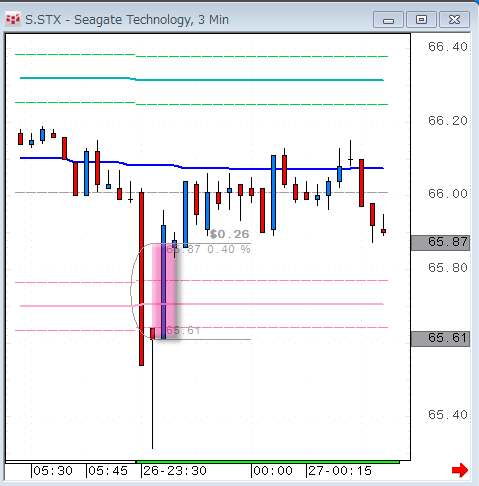Minimize the S.STX chart window
Image resolution: width=479 pixels, height=486 pixels.
[x=388, y=20]
